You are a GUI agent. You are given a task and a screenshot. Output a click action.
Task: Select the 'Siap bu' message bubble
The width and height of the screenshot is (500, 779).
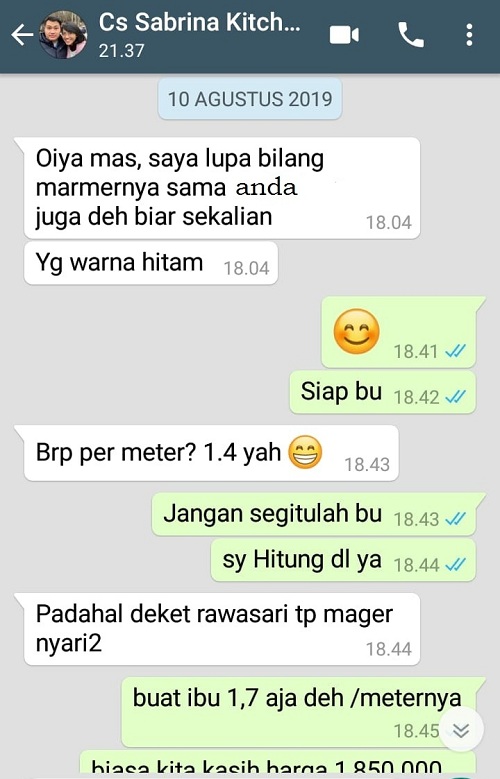(x=383, y=391)
